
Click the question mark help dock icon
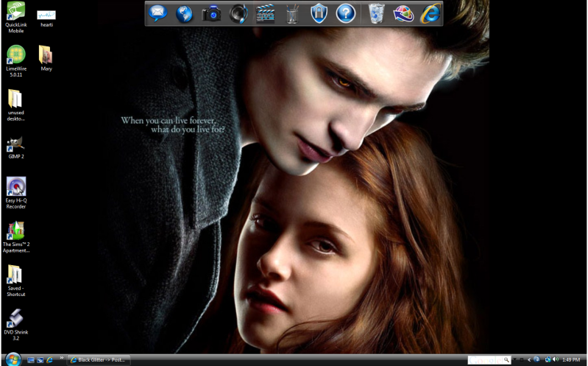pyautogui.click(x=345, y=13)
